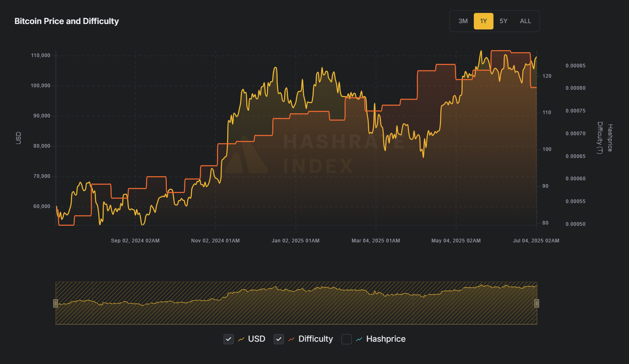Uncheck the USD series checkbox

[x=228, y=339]
